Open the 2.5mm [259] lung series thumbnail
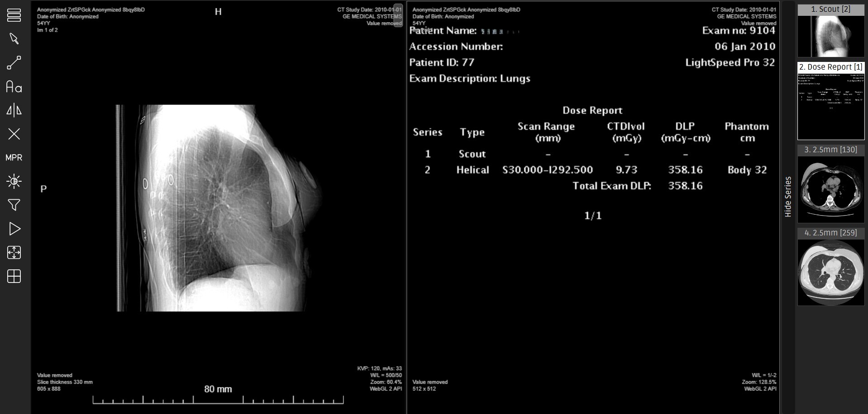Image resolution: width=868 pixels, height=414 pixels. (831, 272)
